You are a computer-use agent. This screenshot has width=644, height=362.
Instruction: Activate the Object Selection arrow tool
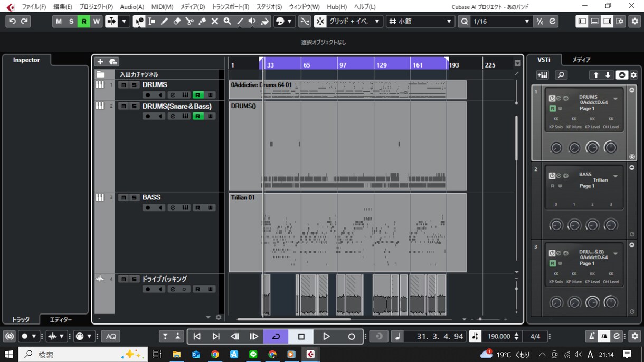(139, 21)
